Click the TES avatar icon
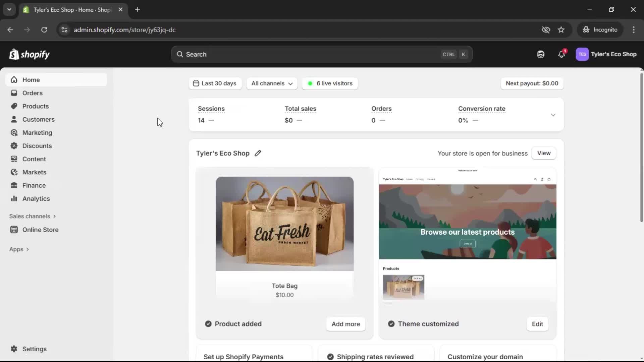 point(582,54)
